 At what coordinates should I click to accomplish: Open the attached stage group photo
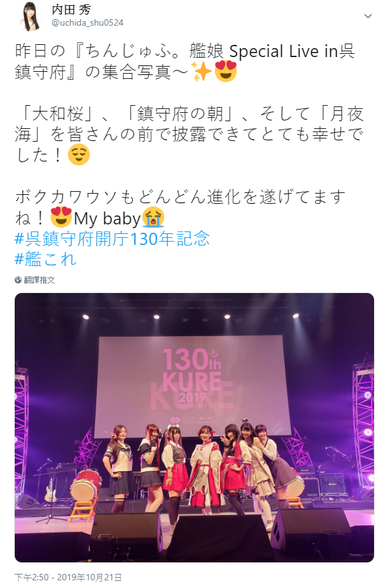pyautogui.click(x=194, y=428)
